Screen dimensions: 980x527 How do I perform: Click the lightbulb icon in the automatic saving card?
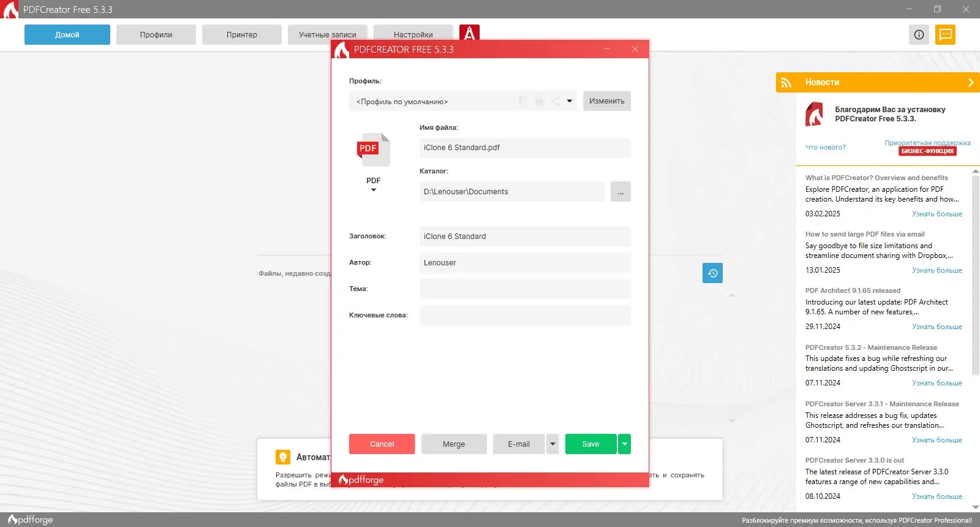pos(283,457)
